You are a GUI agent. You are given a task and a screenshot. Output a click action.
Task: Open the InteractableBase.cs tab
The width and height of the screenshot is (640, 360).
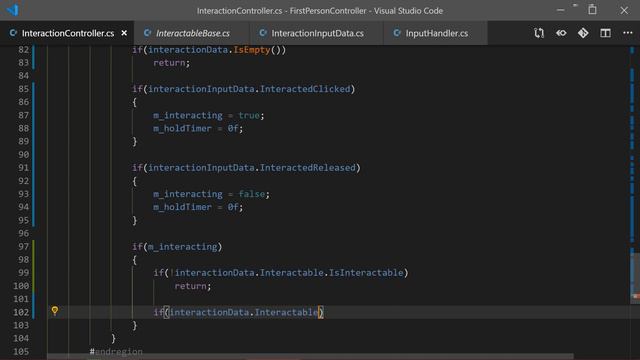(x=192, y=33)
